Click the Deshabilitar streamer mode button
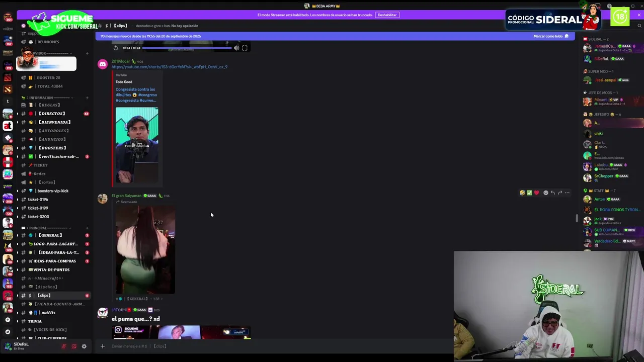This screenshot has height=362, width=644. pos(387,15)
